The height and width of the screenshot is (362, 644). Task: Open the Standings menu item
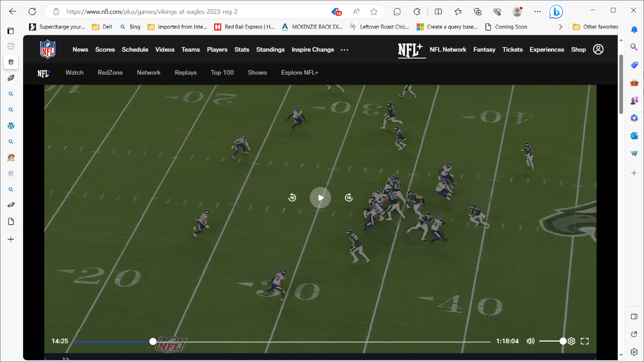pos(270,49)
